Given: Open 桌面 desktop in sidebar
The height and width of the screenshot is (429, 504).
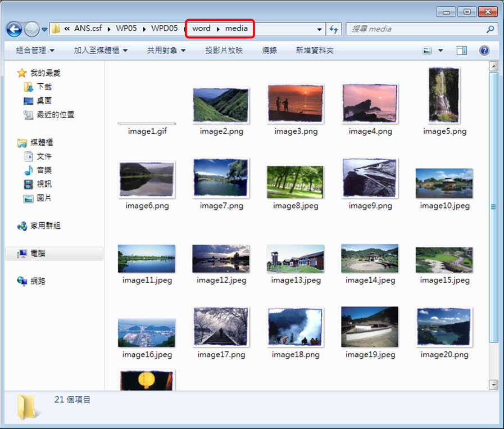Looking at the screenshot, I should pos(37,101).
